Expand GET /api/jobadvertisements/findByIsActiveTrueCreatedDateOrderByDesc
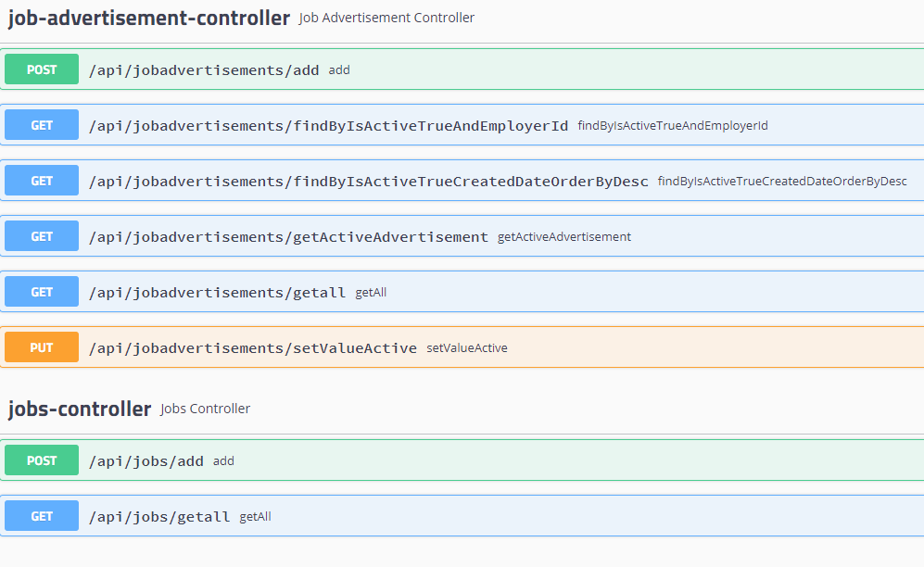The width and height of the screenshot is (924, 567). (x=462, y=180)
